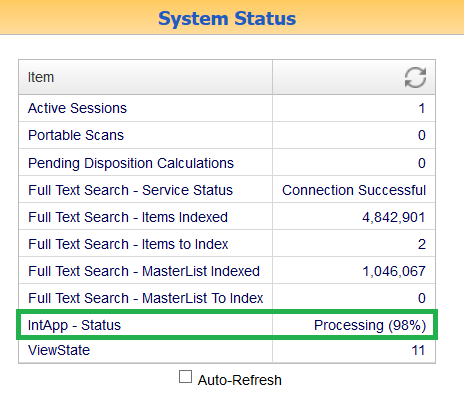Select Full Text Search - Service Status label
The image size is (464, 398).
point(130,190)
